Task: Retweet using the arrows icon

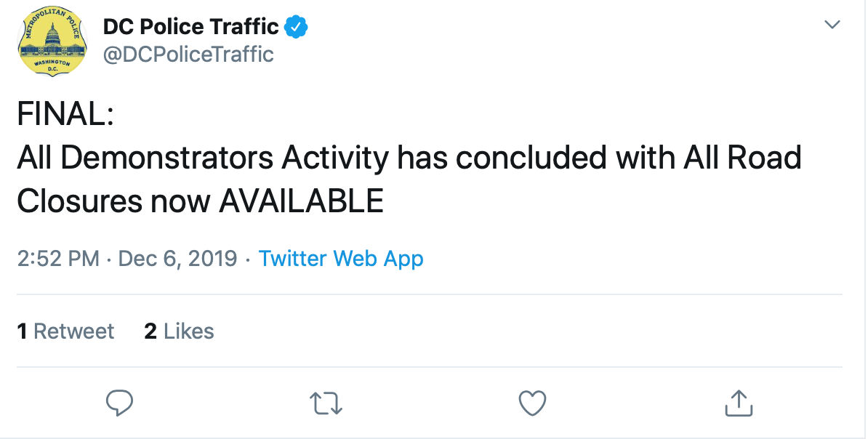Action: click(x=326, y=403)
